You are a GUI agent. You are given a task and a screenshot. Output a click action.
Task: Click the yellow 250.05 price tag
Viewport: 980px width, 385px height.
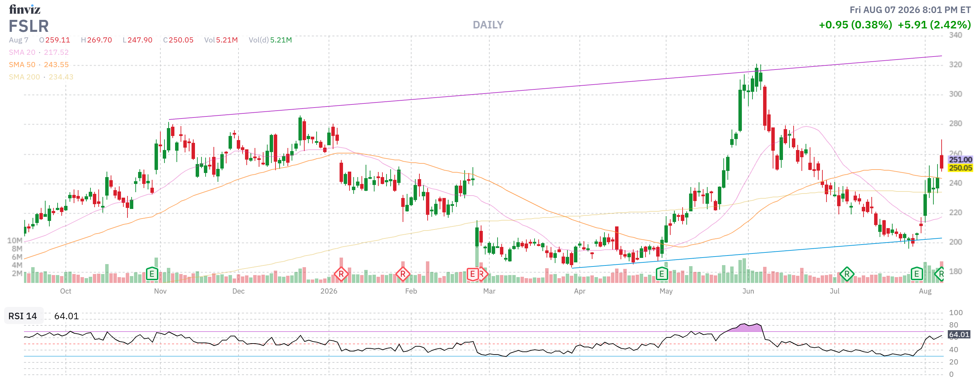(960, 168)
